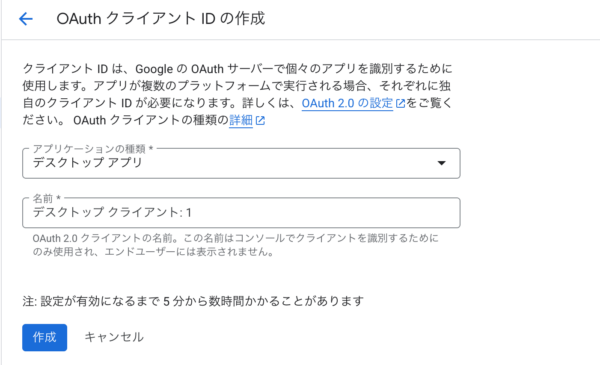Open the OAuth 2.0 の設定 link

347,103
